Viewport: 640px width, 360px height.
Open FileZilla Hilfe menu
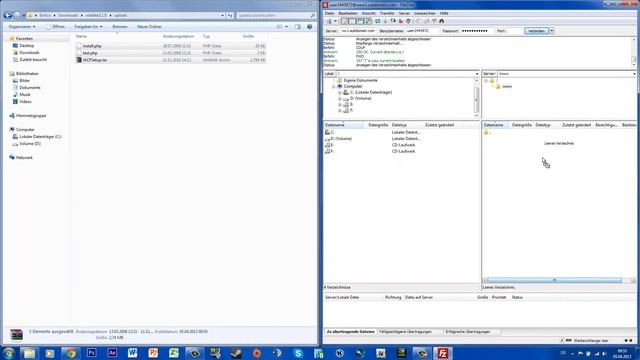point(444,13)
